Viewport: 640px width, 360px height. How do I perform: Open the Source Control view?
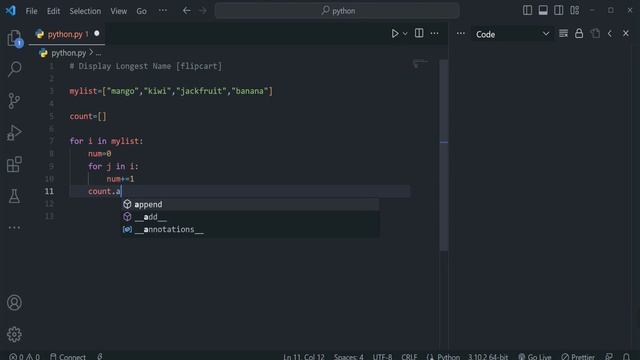point(14,101)
